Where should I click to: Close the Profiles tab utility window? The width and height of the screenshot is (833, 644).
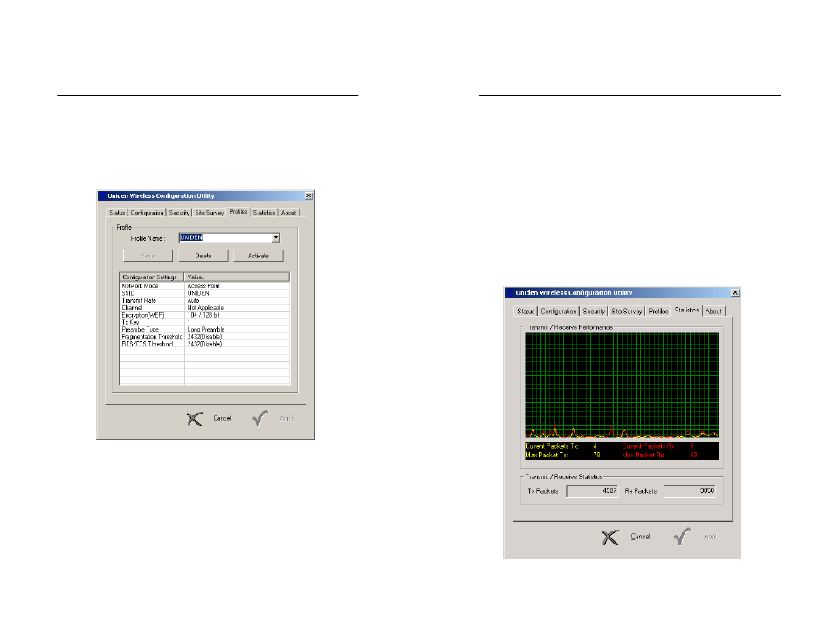pos(308,196)
